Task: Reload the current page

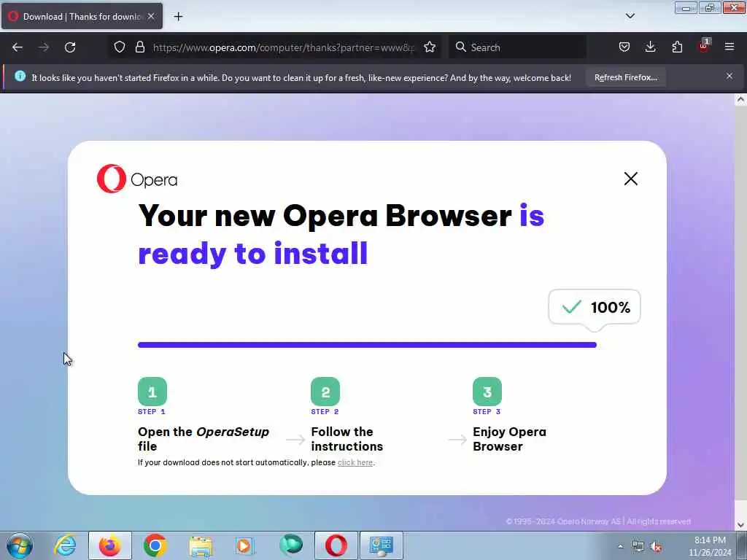Action: 70,47
